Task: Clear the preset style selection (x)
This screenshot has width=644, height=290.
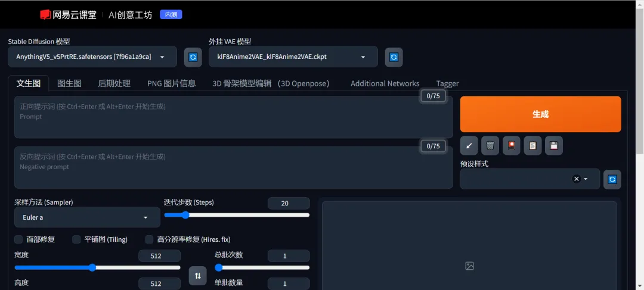Action: [x=576, y=179]
